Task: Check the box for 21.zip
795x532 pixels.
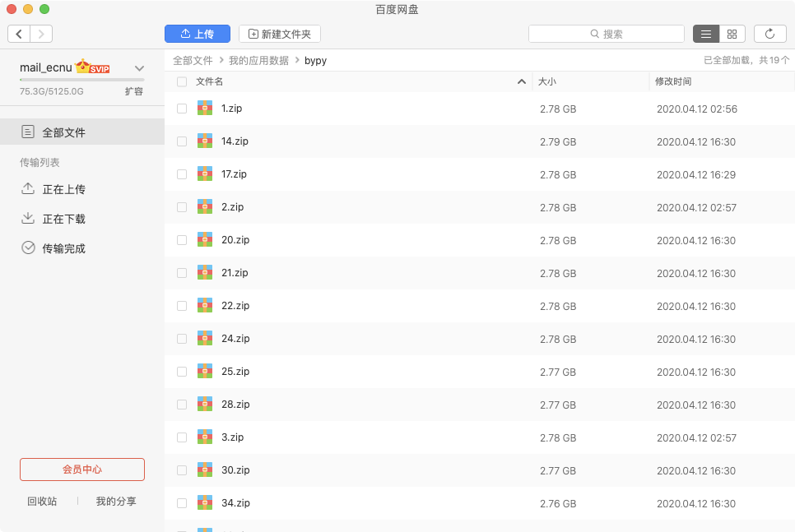Action: click(182, 273)
